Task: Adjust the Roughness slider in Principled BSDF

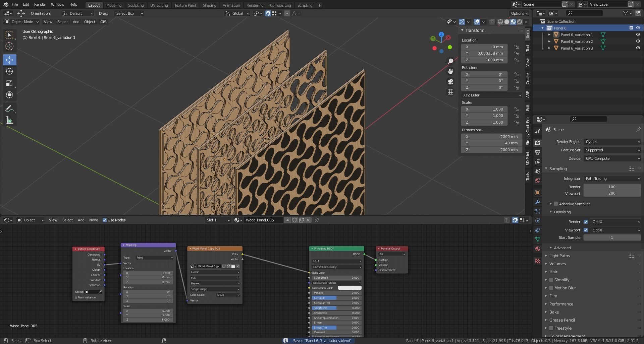Action: [x=336, y=308]
